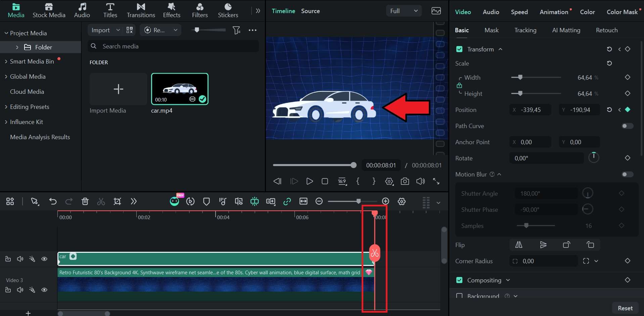Open the Import dropdown arrow
644x316 pixels.
coord(118,30)
